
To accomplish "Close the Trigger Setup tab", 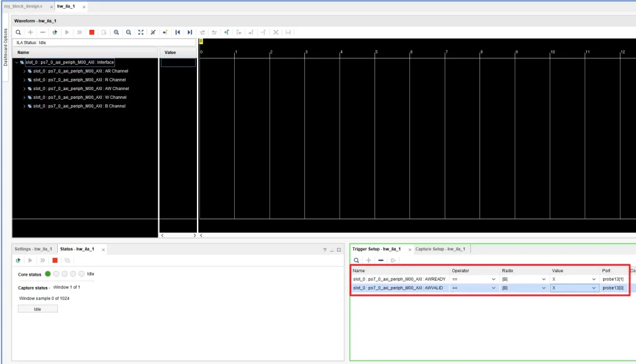I will point(410,250).
